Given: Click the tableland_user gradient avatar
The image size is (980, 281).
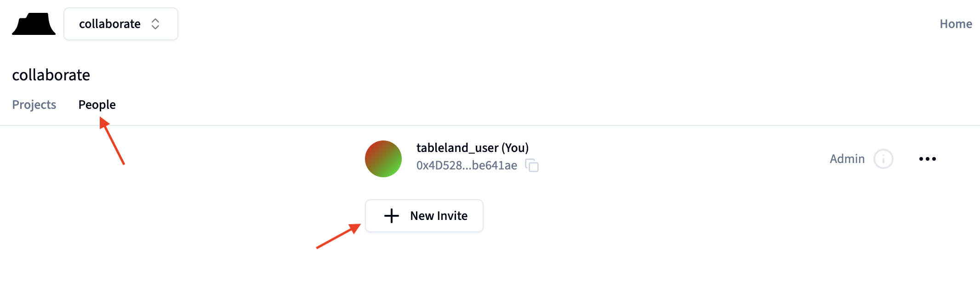Looking at the screenshot, I should (x=383, y=159).
